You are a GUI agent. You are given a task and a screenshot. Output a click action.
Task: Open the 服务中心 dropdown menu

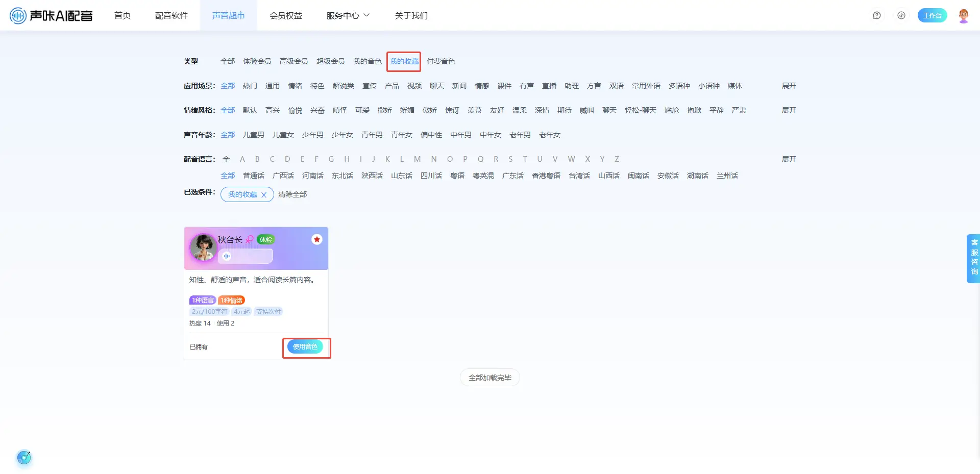point(348,16)
